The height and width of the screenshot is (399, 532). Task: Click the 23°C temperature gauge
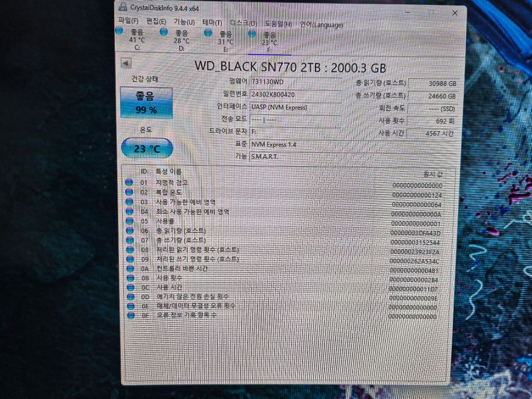tap(145, 149)
